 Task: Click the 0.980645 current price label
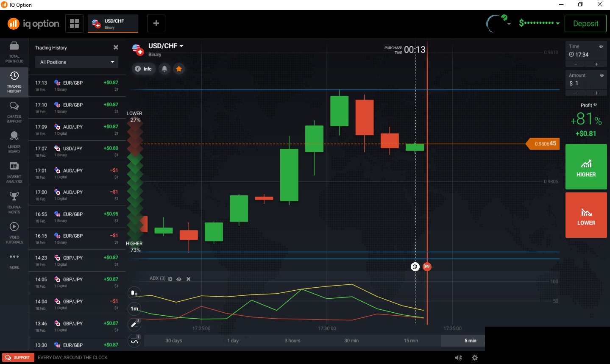point(543,144)
